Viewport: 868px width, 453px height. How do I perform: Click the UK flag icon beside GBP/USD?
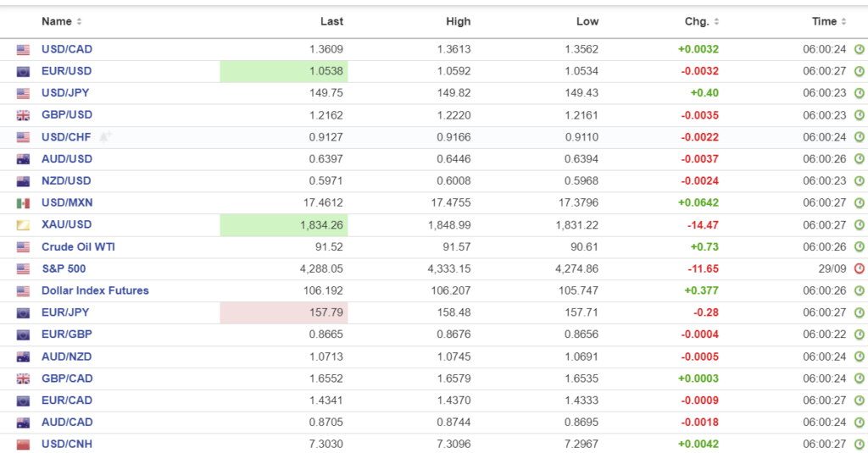[x=23, y=115]
